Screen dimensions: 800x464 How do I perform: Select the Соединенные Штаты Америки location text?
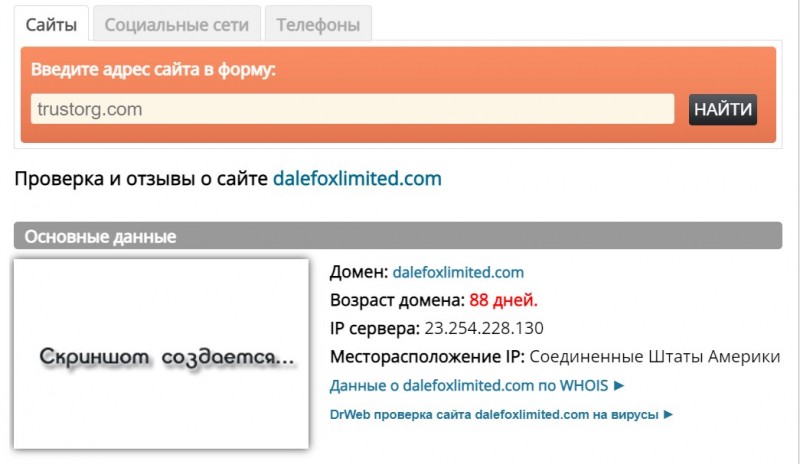pos(655,356)
